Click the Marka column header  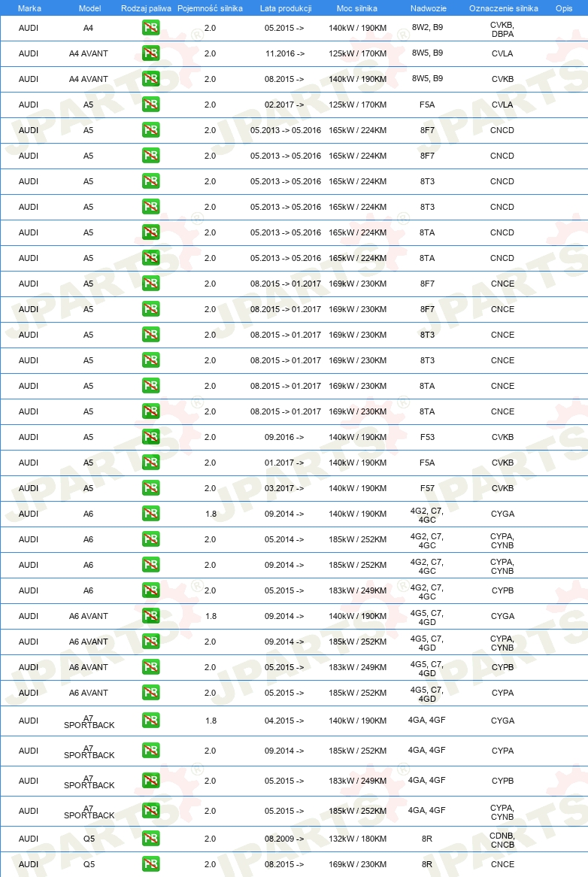[x=29, y=8]
